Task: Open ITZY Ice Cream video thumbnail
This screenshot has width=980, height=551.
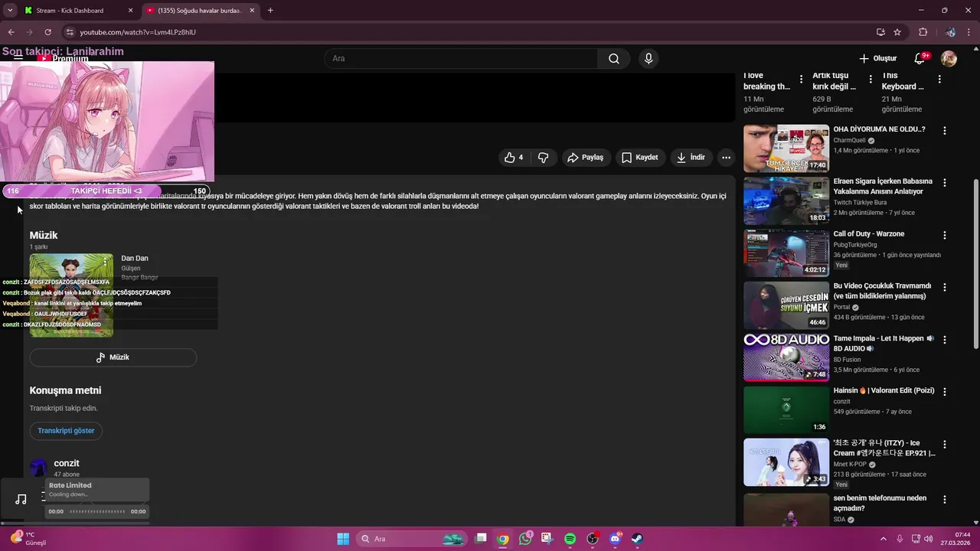Action: pyautogui.click(x=786, y=462)
